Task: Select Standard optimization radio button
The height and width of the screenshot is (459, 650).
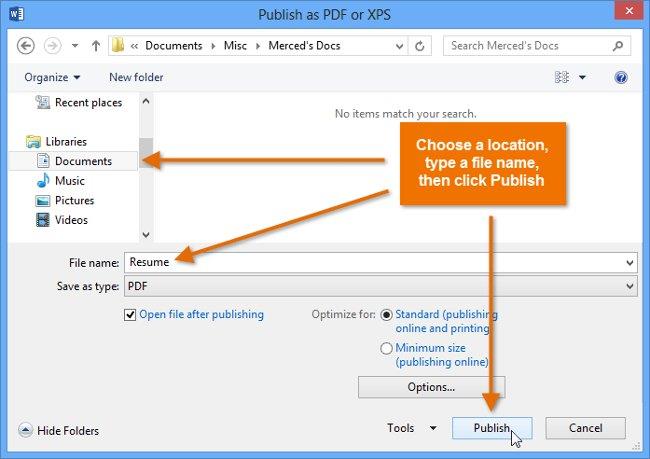Action: 386,315
